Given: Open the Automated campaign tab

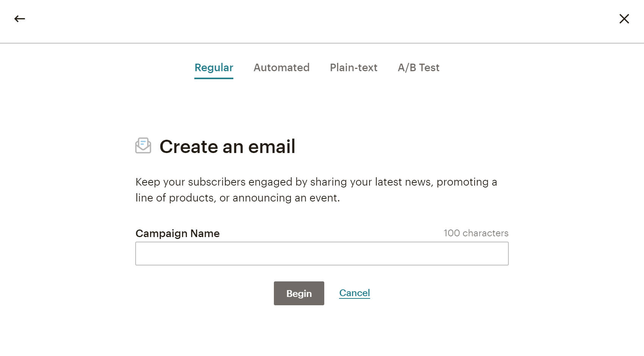Looking at the screenshot, I should (281, 67).
